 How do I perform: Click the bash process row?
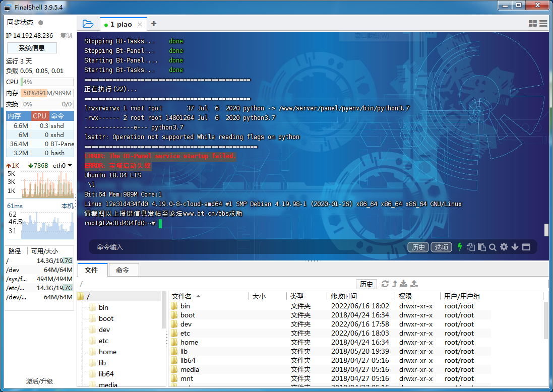40,153
